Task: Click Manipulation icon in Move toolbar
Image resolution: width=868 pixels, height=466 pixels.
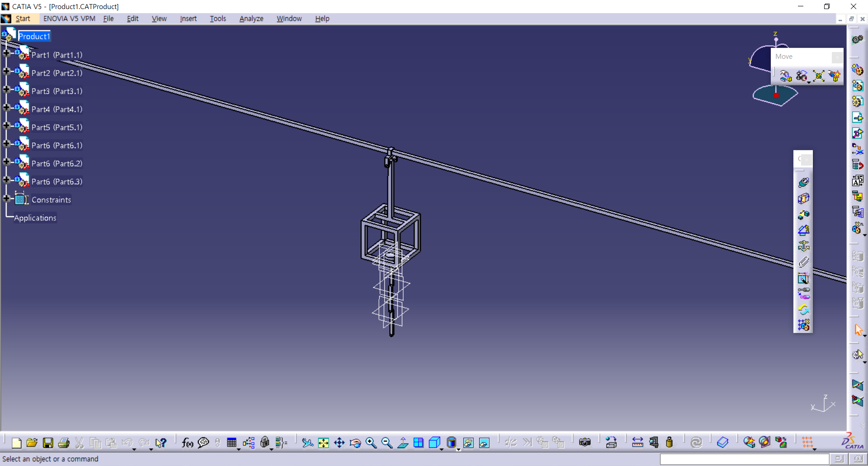Action: [x=786, y=76]
